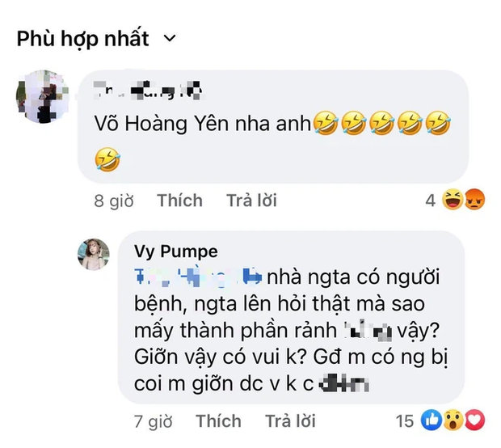Screen dimensions: 501x448
Task: Click the "8 giờ" timestamp
Action: [x=114, y=201]
